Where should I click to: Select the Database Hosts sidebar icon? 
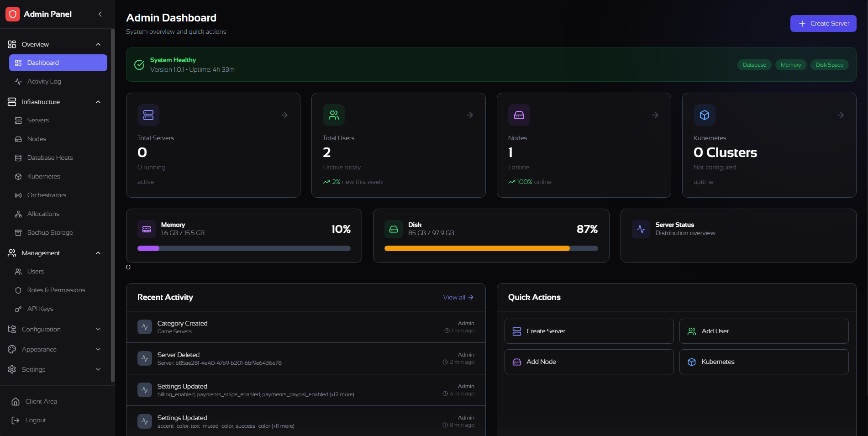(x=18, y=158)
